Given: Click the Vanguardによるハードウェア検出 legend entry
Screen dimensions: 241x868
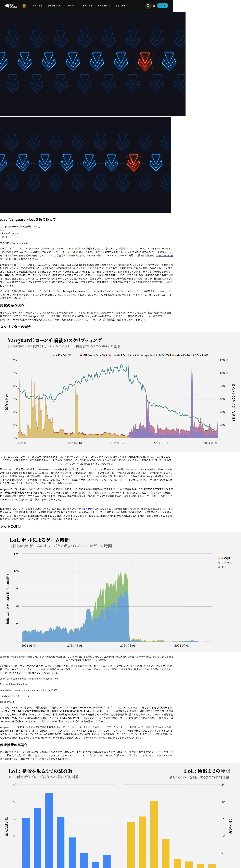Looking at the screenshot, I should (124, 355).
